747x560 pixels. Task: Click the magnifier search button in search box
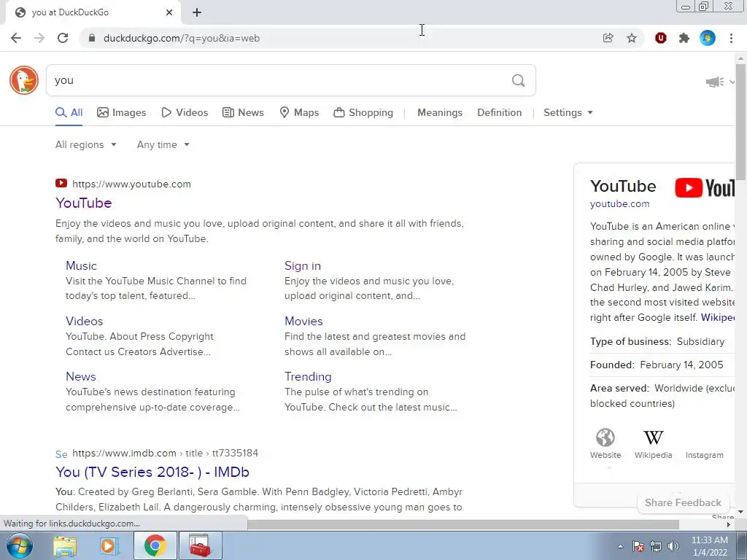(519, 80)
